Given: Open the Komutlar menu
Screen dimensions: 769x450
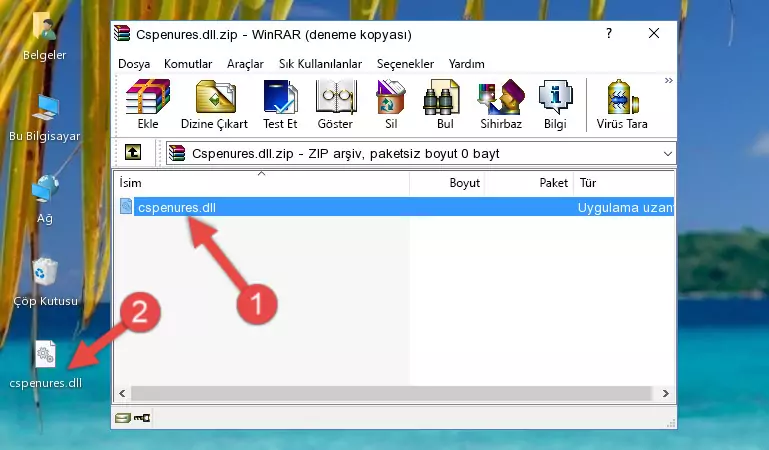Looking at the screenshot, I should tap(188, 64).
